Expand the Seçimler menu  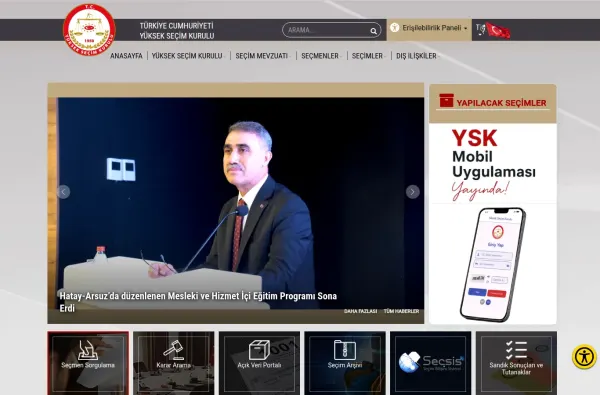(x=368, y=56)
